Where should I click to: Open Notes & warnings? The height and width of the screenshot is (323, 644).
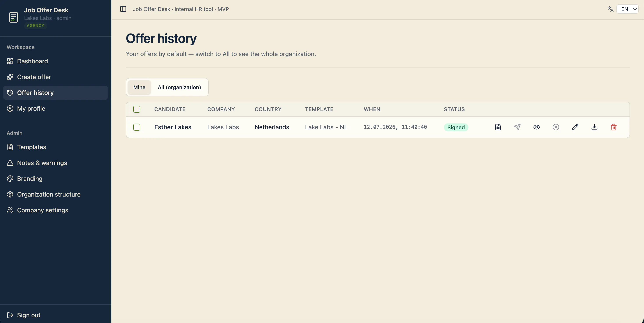coord(55,163)
